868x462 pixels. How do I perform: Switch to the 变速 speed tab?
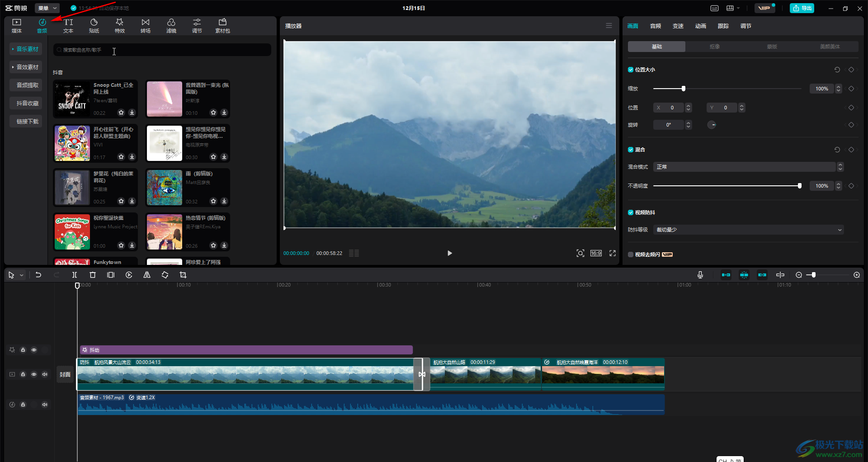678,26
